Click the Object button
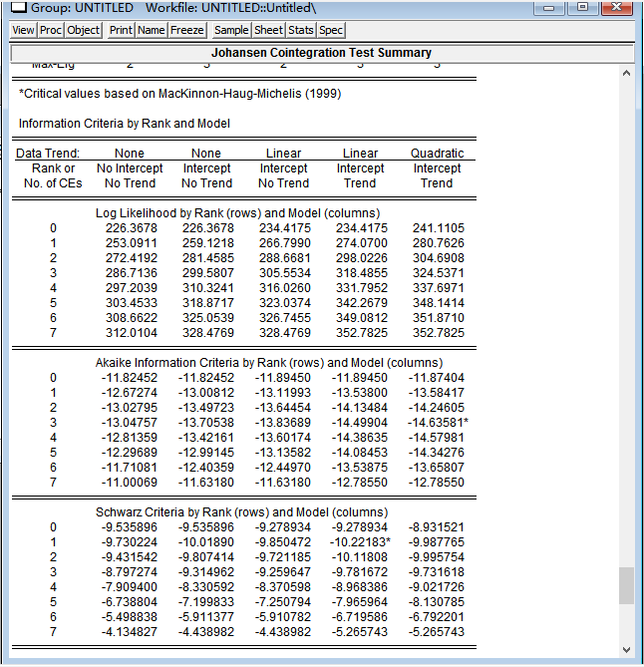Viewport: 644px width, 667px height. click(83, 30)
